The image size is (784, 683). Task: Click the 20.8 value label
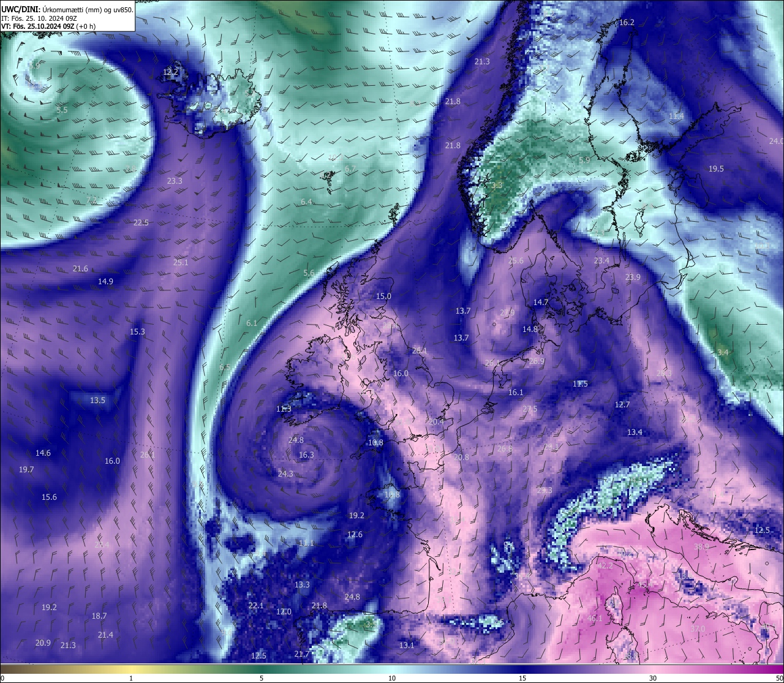(x=461, y=457)
